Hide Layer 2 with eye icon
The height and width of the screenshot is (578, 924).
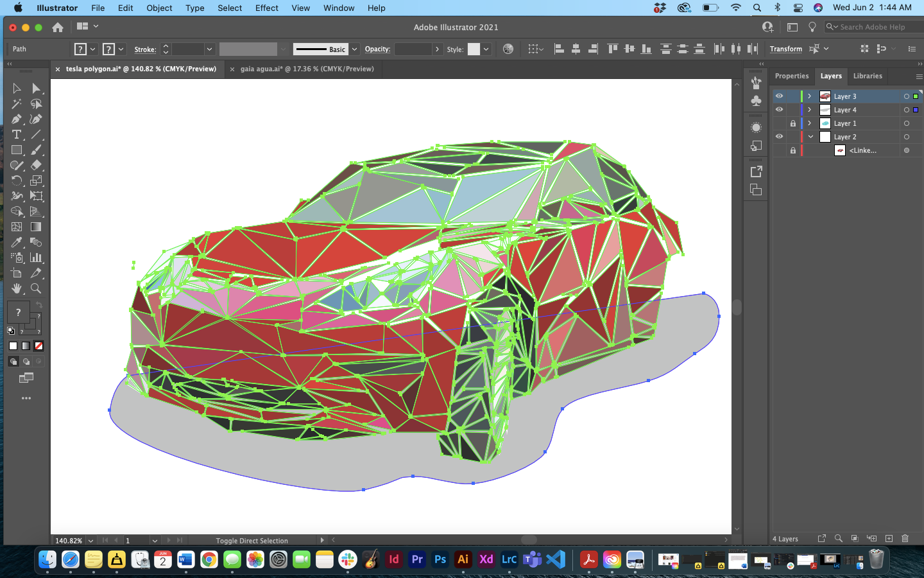(x=779, y=137)
